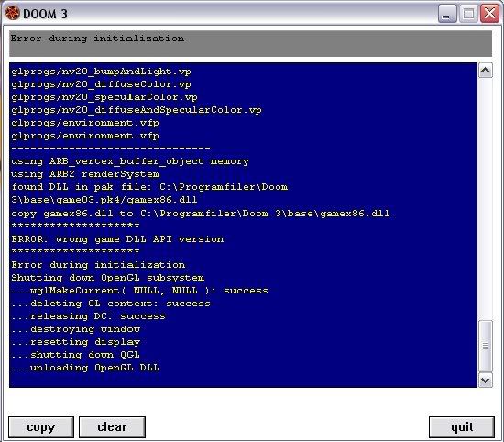Viewport: 504px width, 442px height.
Task: Copy the console log with copy button
Action: [x=41, y=427]
